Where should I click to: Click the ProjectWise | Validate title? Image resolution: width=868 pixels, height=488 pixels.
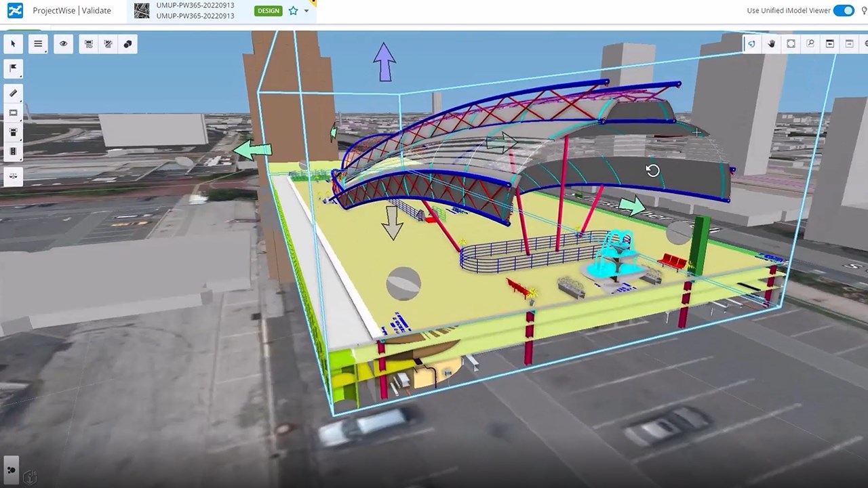(72, 11)
